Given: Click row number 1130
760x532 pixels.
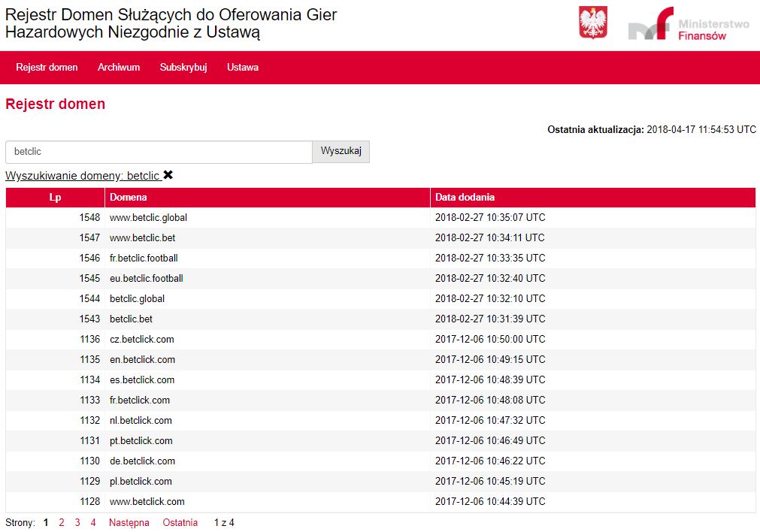Looking at the screenshot, I should (x=90, y=461).
